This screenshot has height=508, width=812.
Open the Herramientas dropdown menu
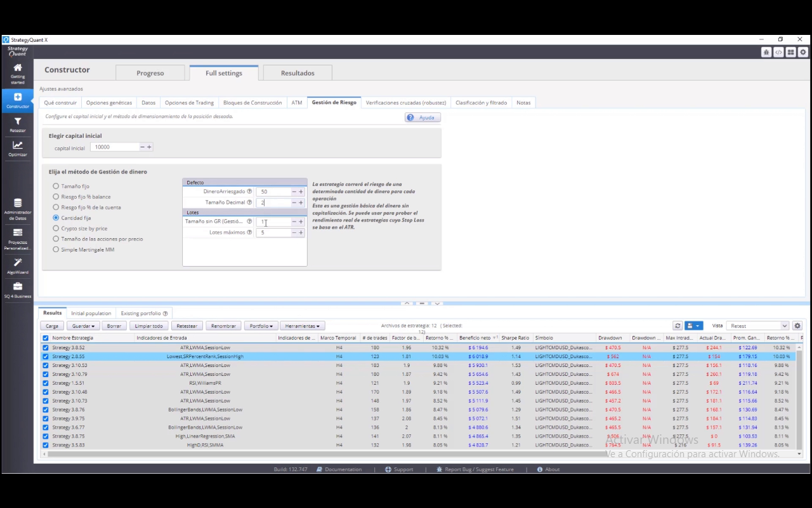[301, 326]
